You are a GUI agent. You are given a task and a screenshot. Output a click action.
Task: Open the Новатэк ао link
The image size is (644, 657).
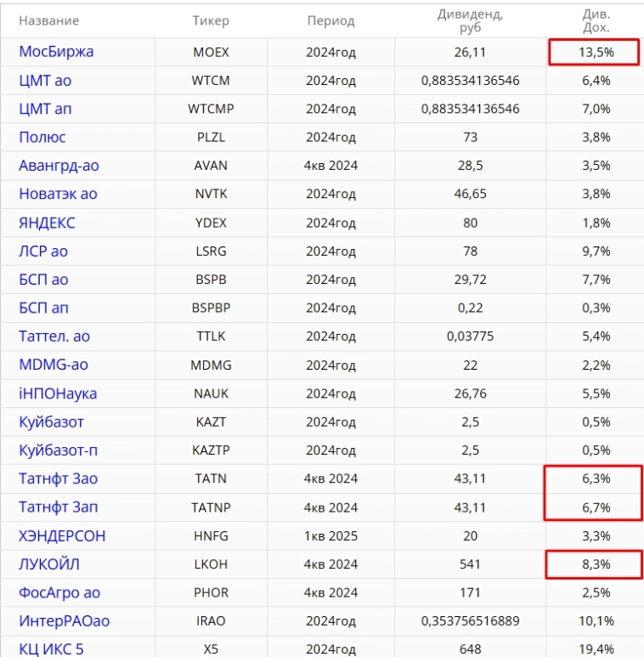58,194
